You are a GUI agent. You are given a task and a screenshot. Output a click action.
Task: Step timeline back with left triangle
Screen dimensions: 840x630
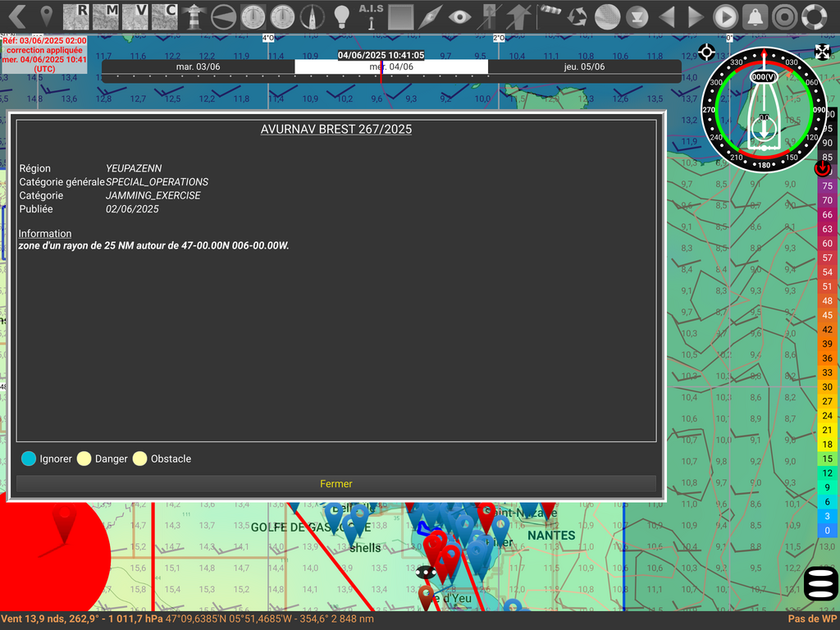pyautogui.click(x=666, y=16)
